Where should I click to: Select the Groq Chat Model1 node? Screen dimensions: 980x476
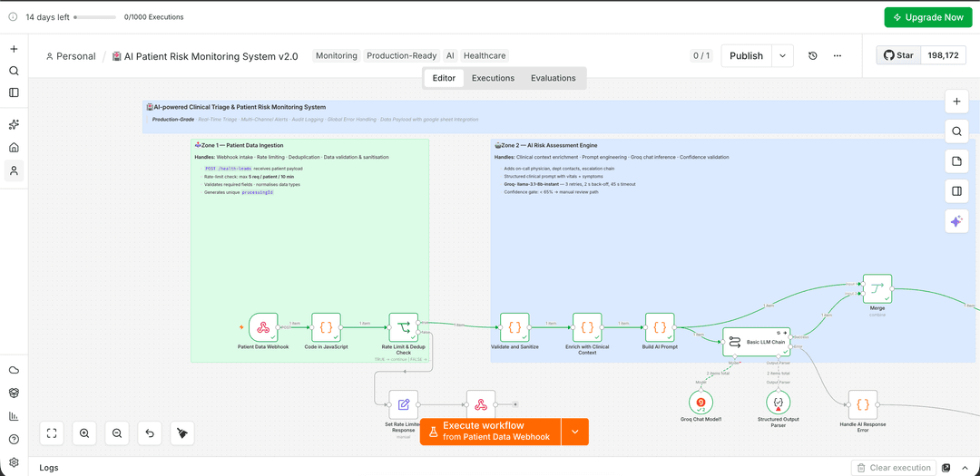[x=701, y=402]
